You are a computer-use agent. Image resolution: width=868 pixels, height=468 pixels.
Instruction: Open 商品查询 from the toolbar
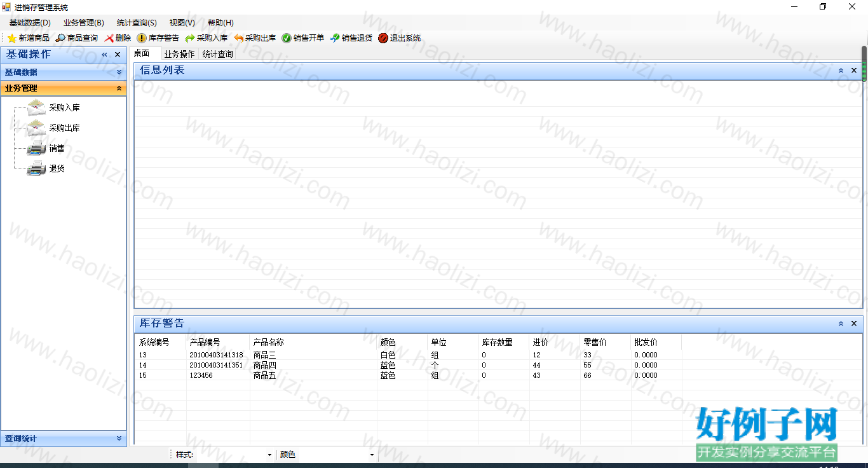click(x=76, y=38)
